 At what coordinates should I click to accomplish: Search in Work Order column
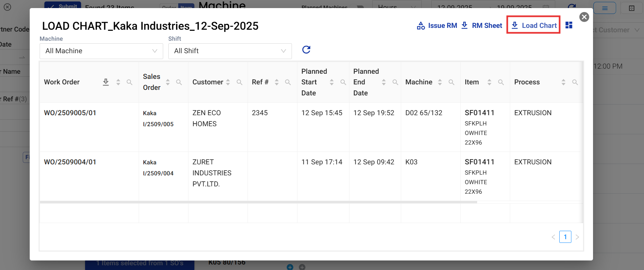[x=129, y=82]
